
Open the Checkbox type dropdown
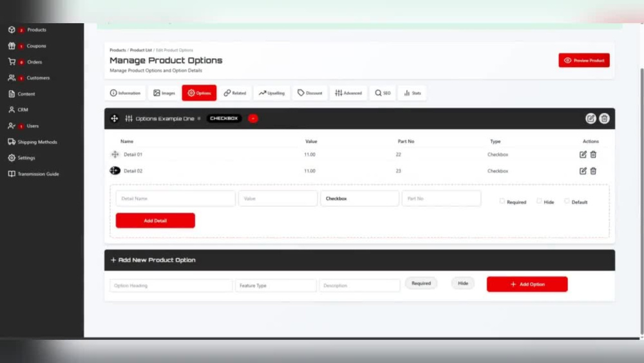359,199
